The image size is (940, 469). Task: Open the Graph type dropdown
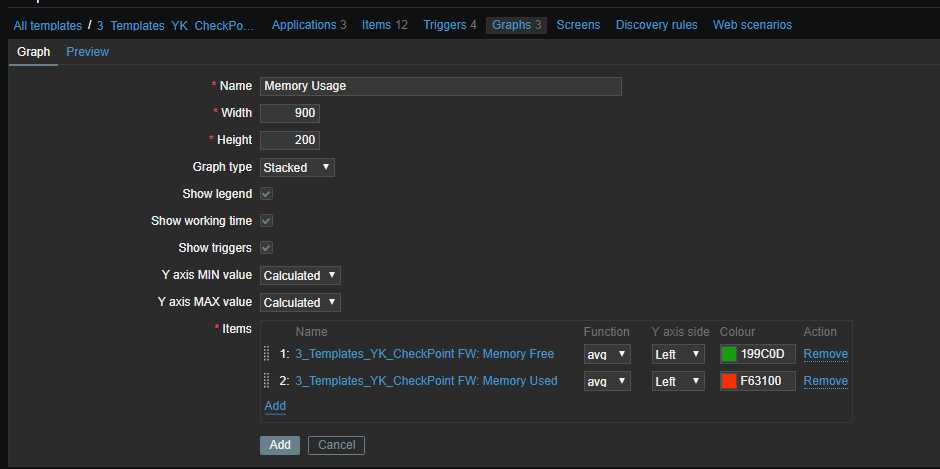point(297,168)
